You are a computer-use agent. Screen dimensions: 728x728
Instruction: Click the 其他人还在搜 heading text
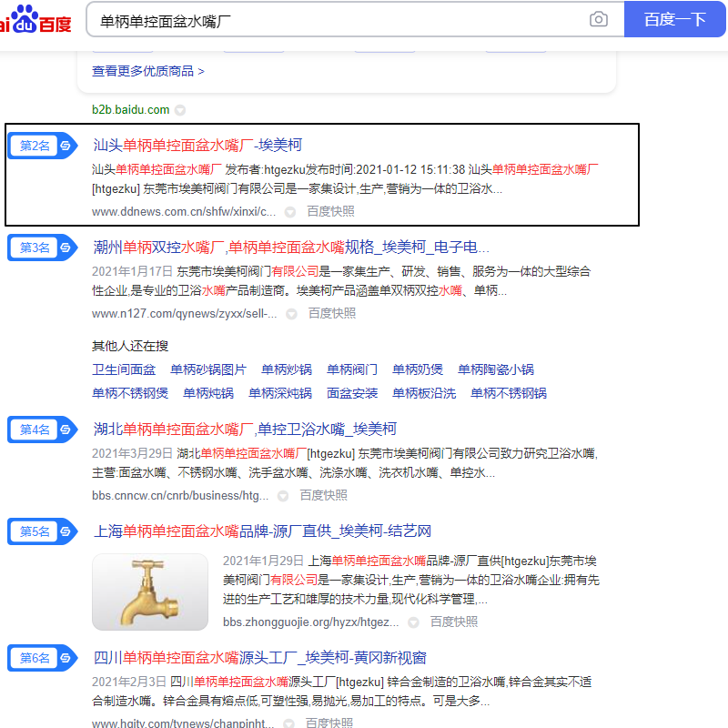click(x=130, y=346)
